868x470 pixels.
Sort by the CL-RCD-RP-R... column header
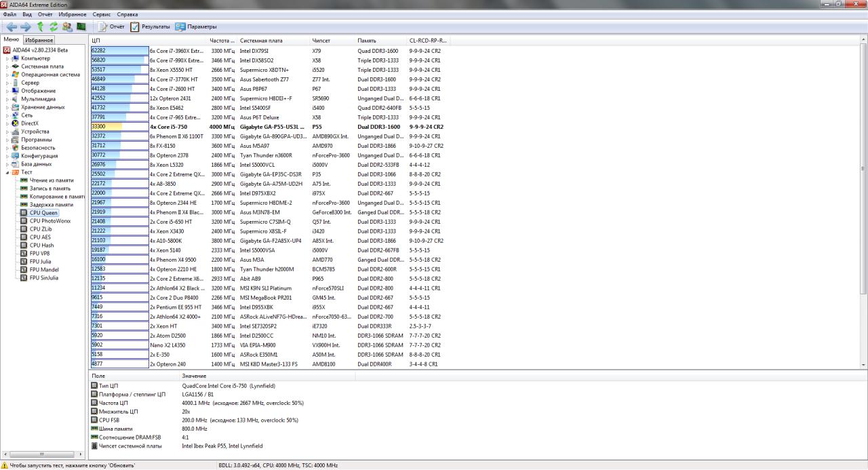pos(428,41)
